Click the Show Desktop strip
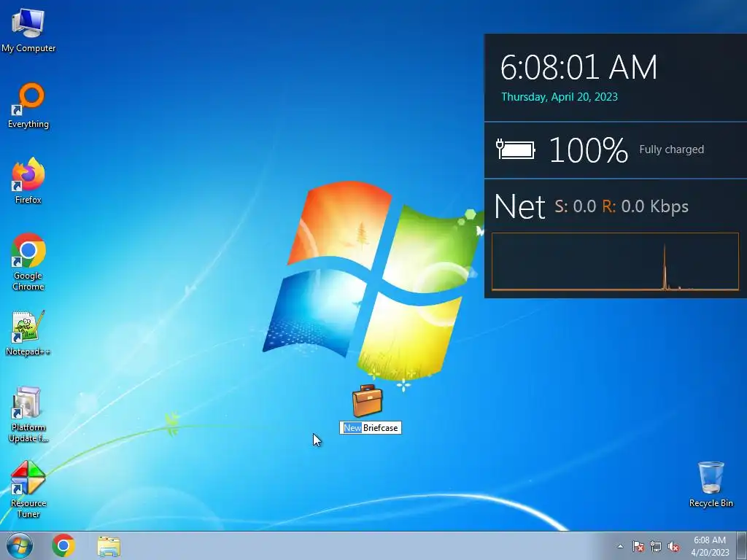 742,545
